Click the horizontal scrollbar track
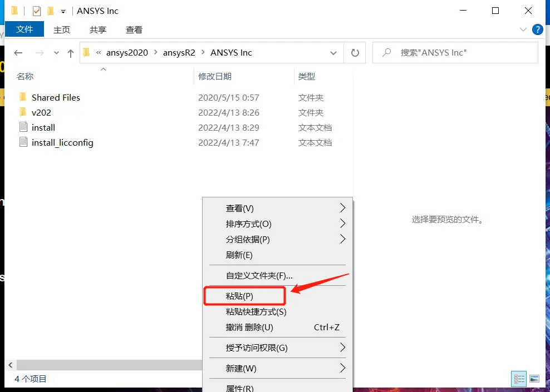The width and height of the screenshot is (550, 392). (109, 365)
